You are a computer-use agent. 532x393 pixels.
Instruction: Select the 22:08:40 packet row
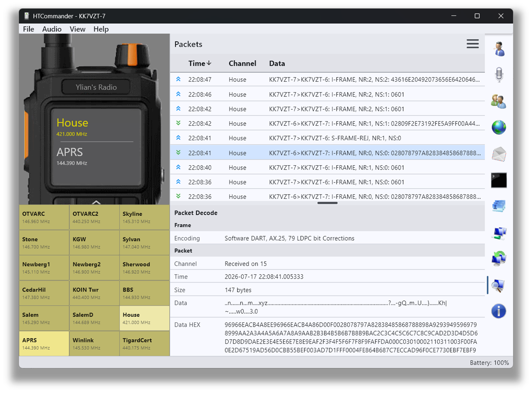click(328, 167)
